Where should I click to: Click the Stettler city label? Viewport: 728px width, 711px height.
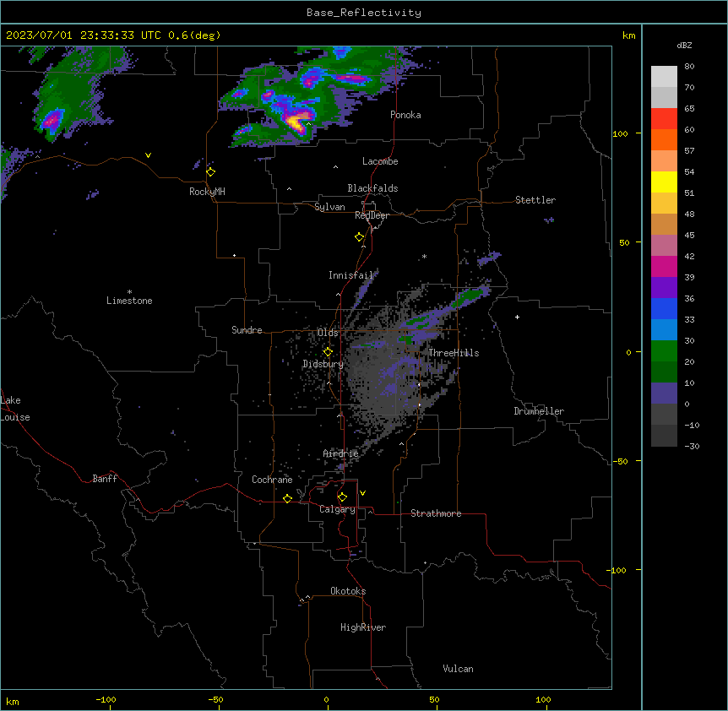pos(535,200)
